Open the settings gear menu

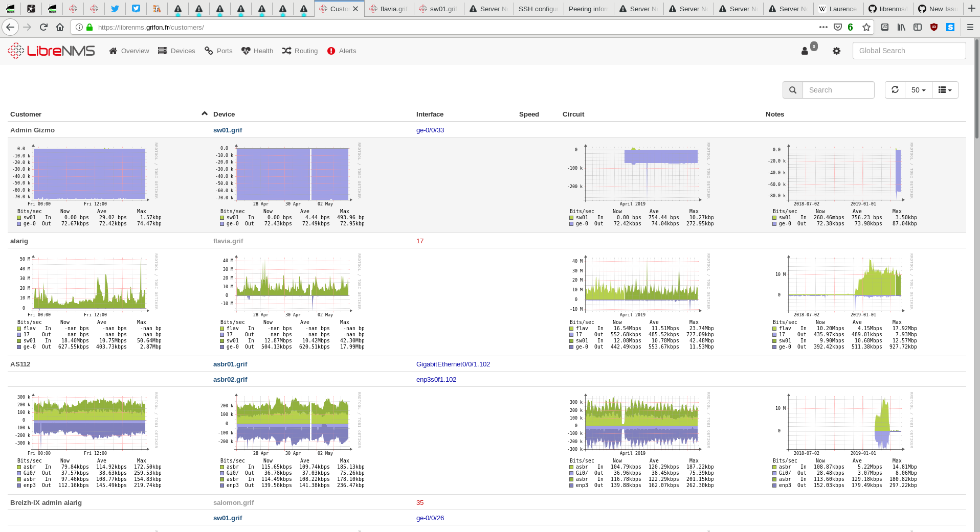pos(836,51)
